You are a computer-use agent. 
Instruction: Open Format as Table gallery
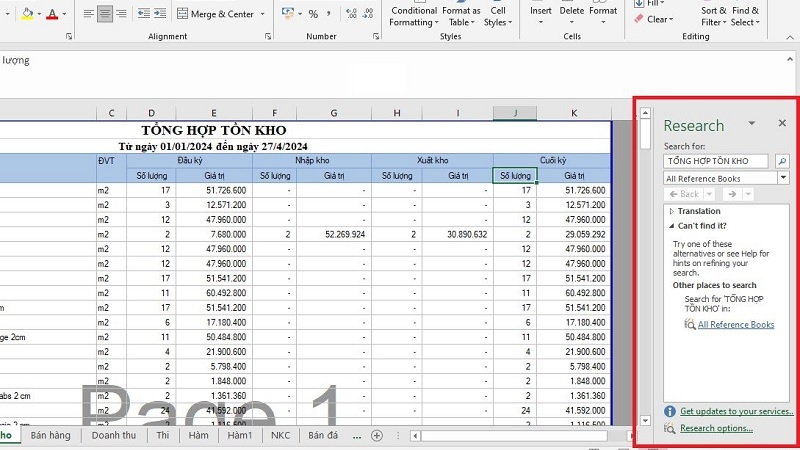click(x=461, y=14)
